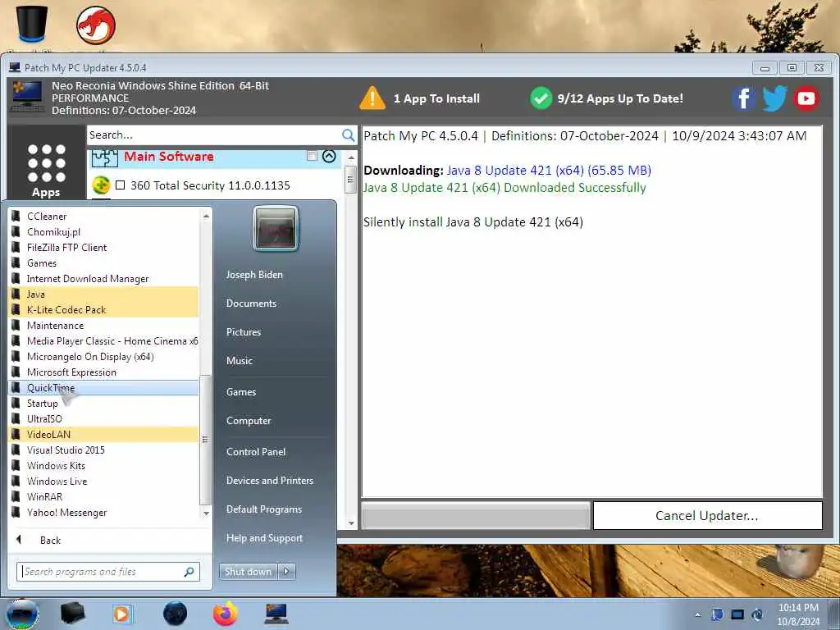This screenshot has height=630, width=840.
Task: Expand the Internet Download Manager folder
Action: click(104, 279)
